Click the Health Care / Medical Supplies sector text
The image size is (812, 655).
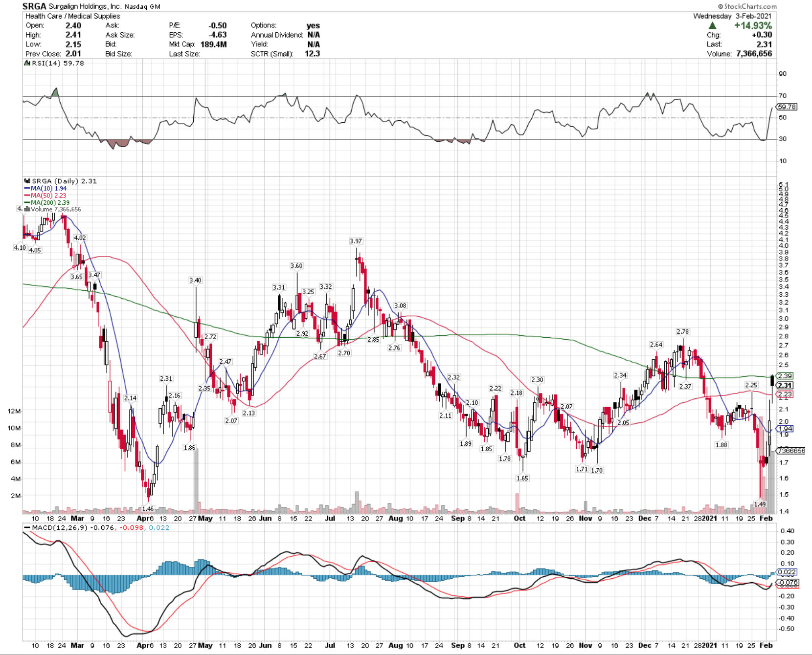point(73,16)
